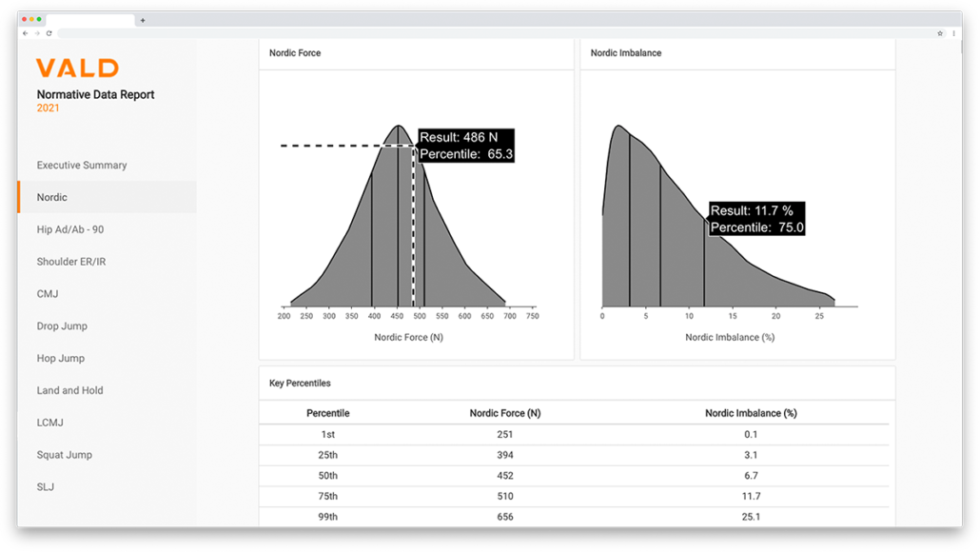
Task: Bookmark the page with the star icon
Action: [x=939, y=33]
